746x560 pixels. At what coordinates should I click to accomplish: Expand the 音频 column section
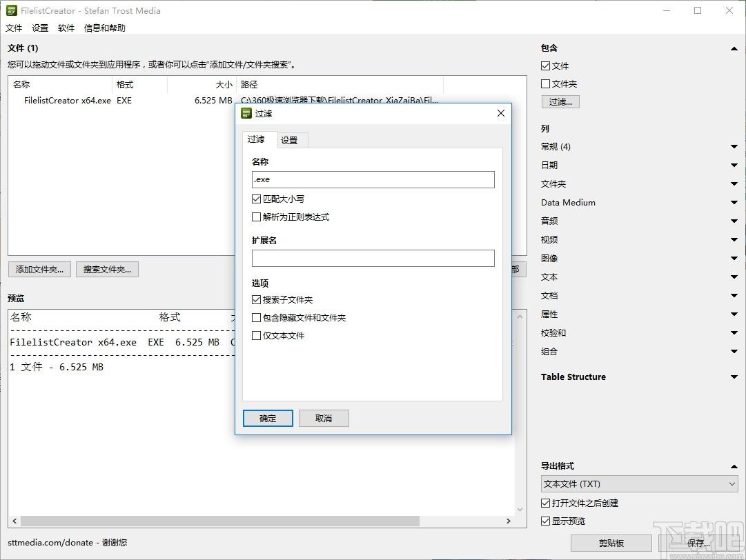[734, 221]
